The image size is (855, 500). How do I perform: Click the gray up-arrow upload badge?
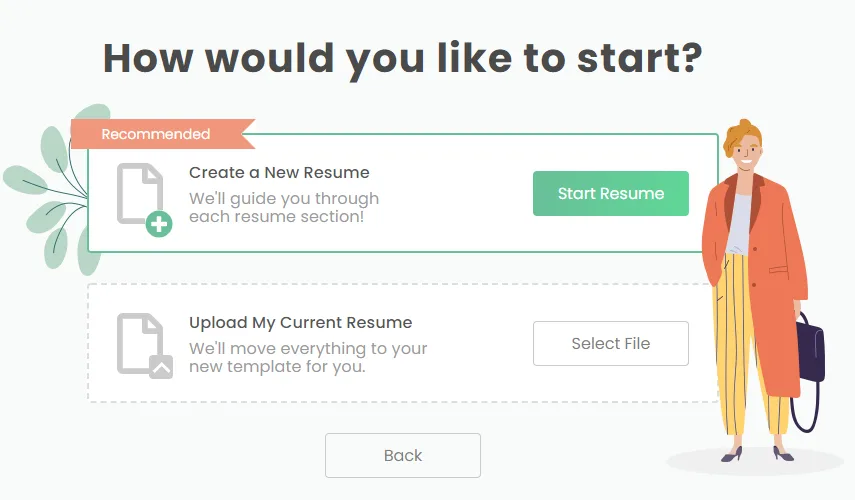coord(161,367)
